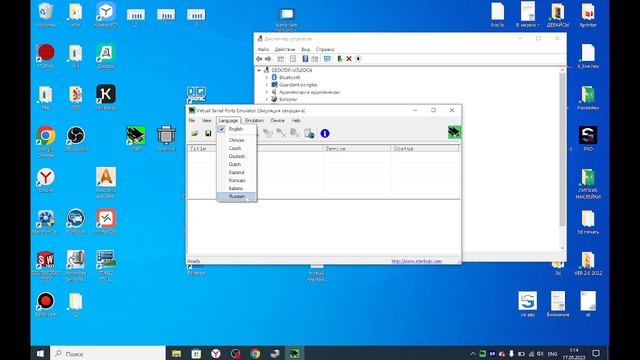Open the Справка menu in Device Manager
This screenshot has width=640, height=360.
(325, 49)
